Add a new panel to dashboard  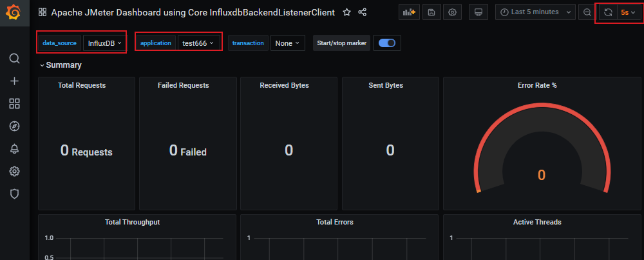409,12
